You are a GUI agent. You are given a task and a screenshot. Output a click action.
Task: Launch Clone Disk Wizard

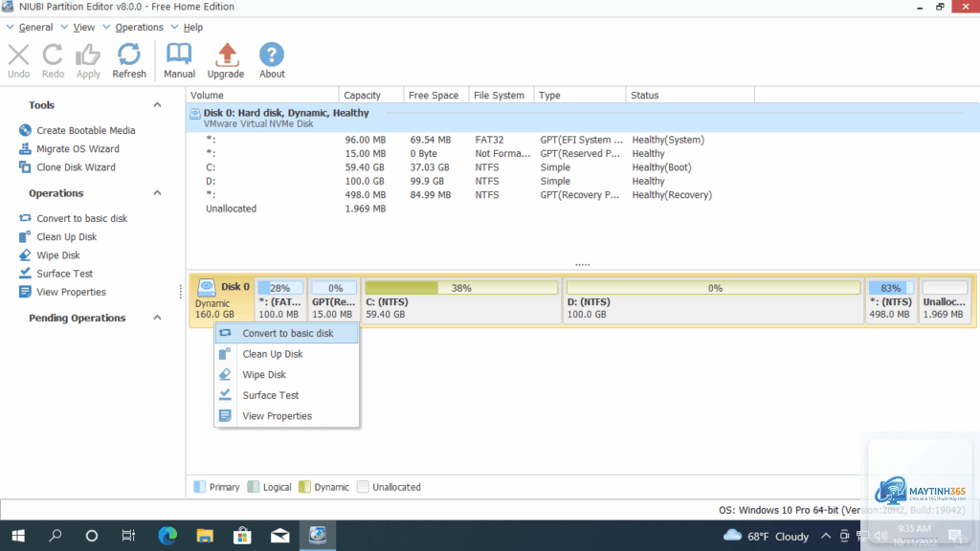[76, 167]
